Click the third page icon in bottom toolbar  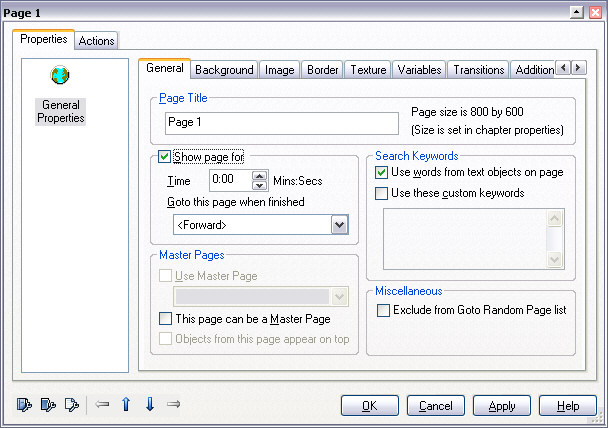[x=72, y=405]
